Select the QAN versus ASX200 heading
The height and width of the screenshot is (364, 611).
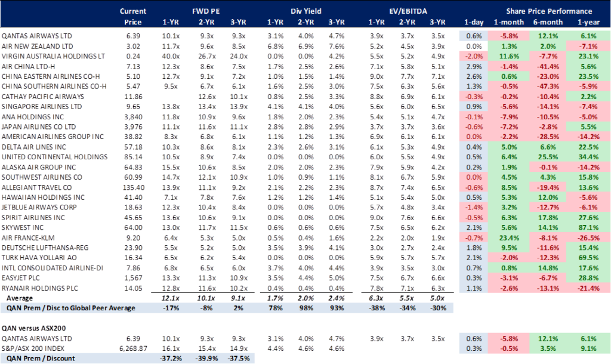[34, 329]
